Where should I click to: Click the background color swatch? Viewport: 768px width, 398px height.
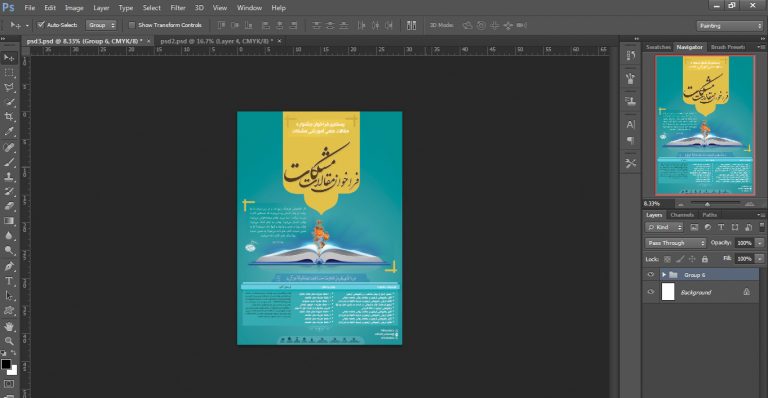point(13,371)
